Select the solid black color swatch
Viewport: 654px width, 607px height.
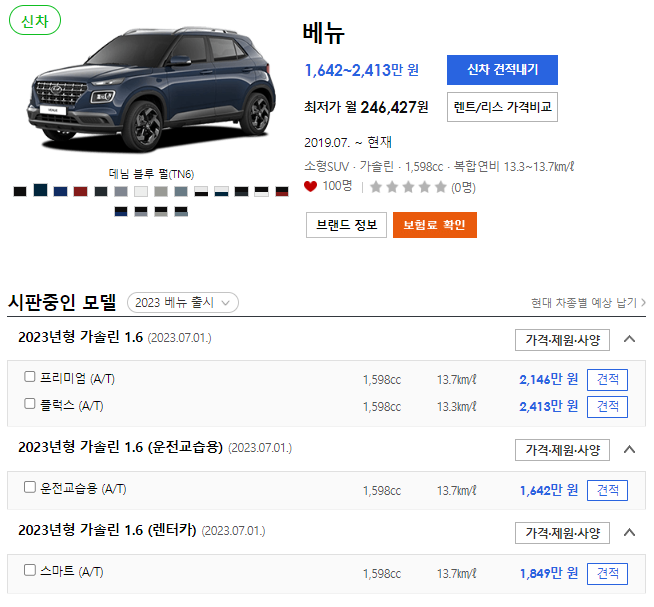click(x=20, y=191)
